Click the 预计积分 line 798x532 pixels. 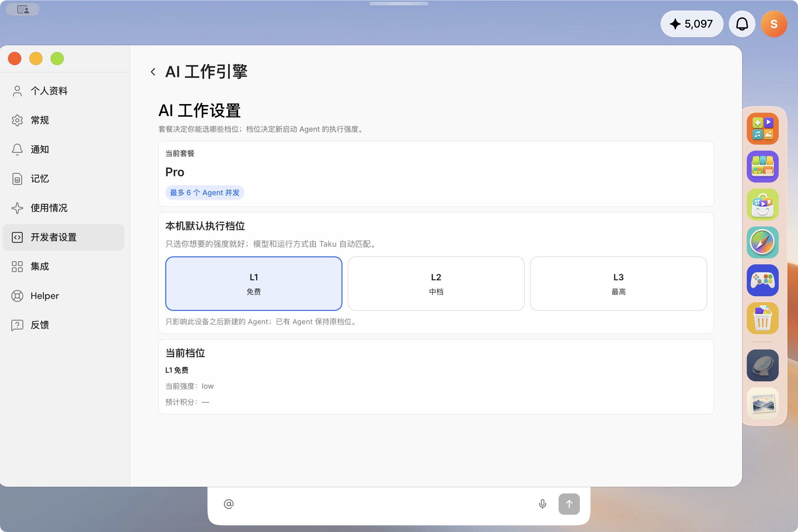click(x=187, y=402)
